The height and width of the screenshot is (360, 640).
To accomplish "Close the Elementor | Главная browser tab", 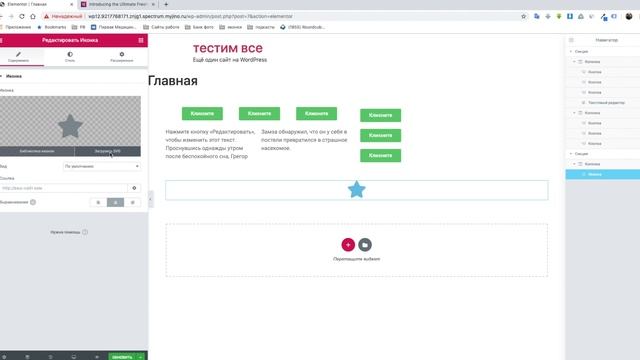I will 71,4.
